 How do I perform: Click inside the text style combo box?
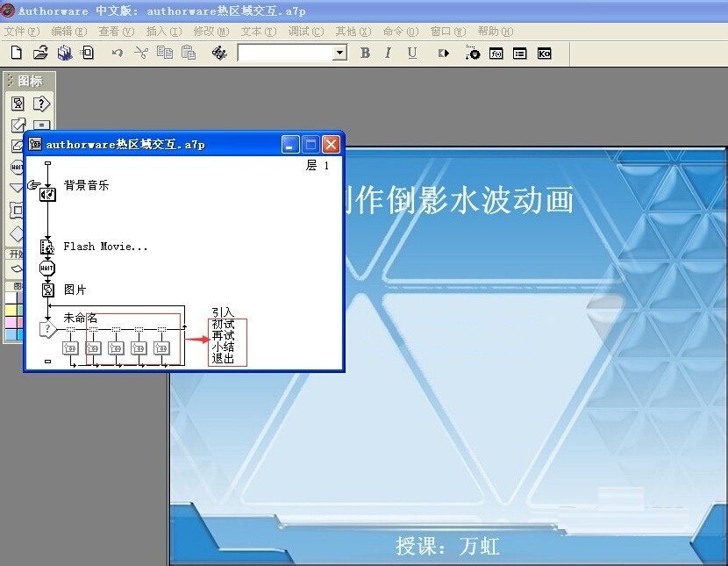point(286,53)
